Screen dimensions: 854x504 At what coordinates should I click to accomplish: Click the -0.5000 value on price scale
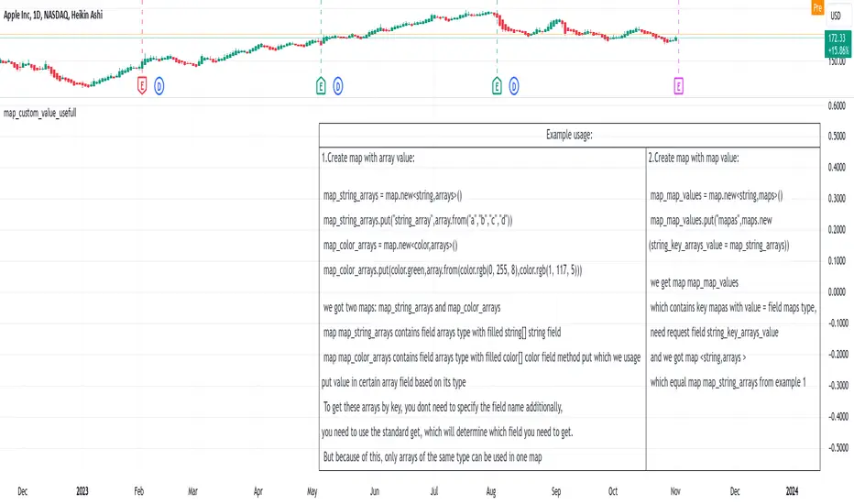[x=836, y=448]
